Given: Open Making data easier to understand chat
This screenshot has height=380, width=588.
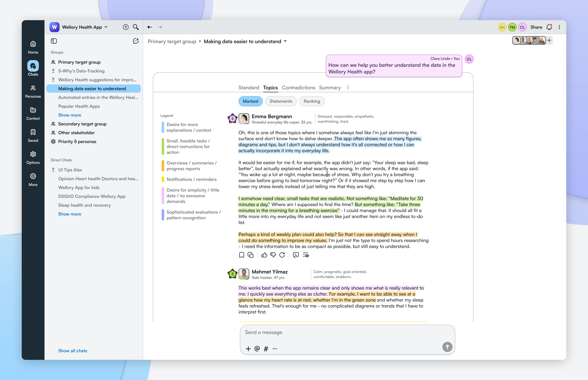Looking at the screenshot, I should point(94,89).
